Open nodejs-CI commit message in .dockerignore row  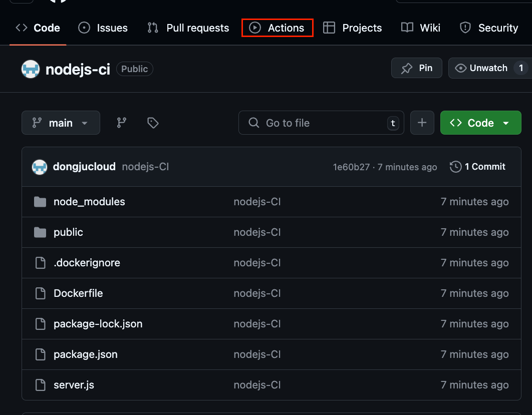pyautogui.click(x=257, y=263)
